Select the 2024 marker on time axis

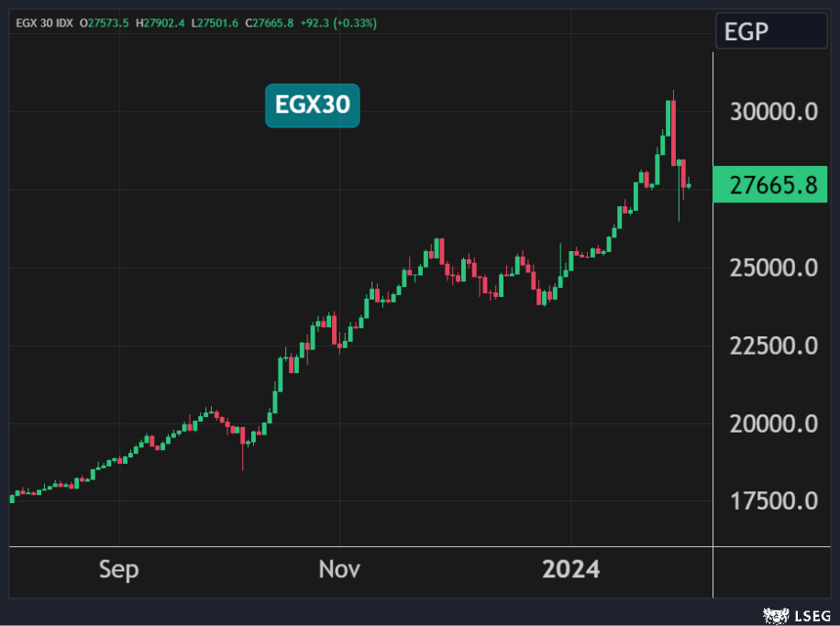[x=570, y=569]
